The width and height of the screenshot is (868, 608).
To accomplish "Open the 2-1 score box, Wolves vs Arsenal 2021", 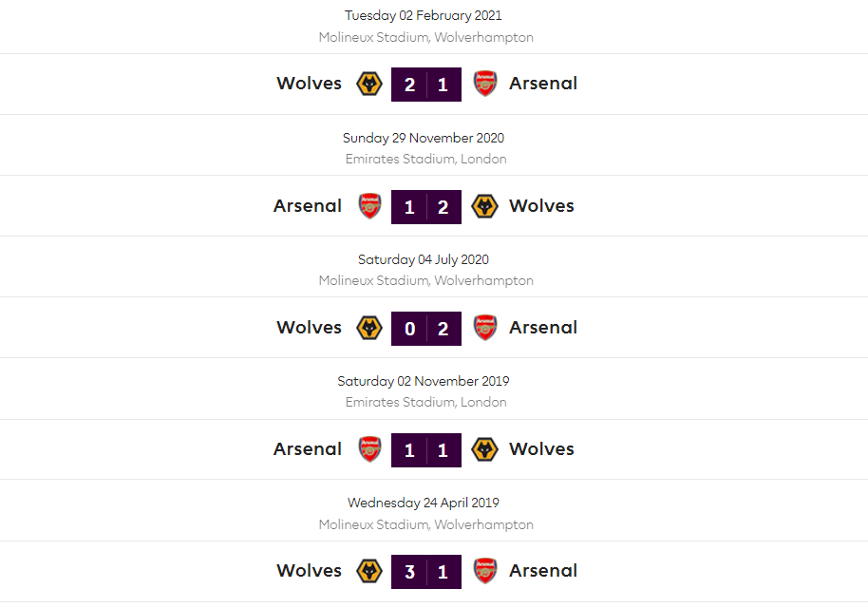I will (x=426, y=85).
